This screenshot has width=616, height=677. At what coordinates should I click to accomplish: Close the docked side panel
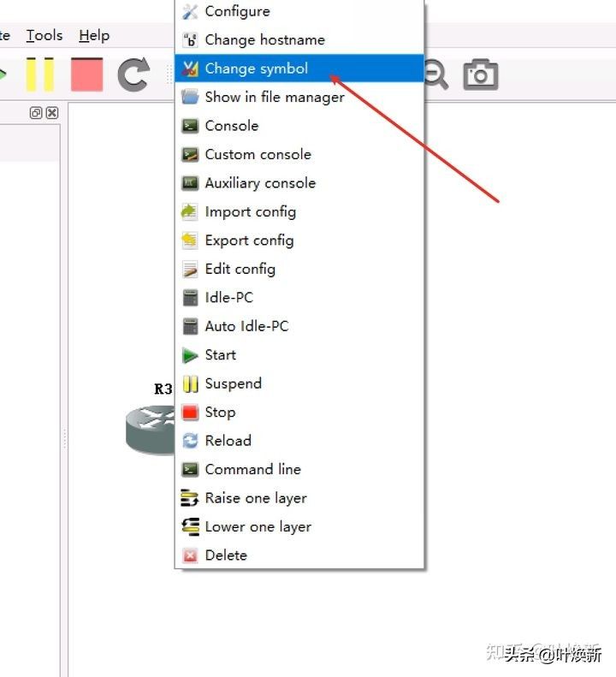coord(52,113)
